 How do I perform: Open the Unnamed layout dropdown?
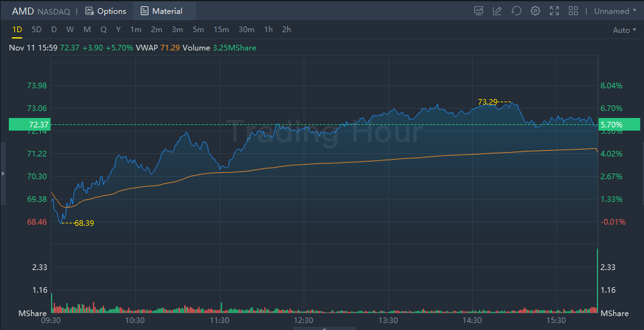tap(615, 11)
